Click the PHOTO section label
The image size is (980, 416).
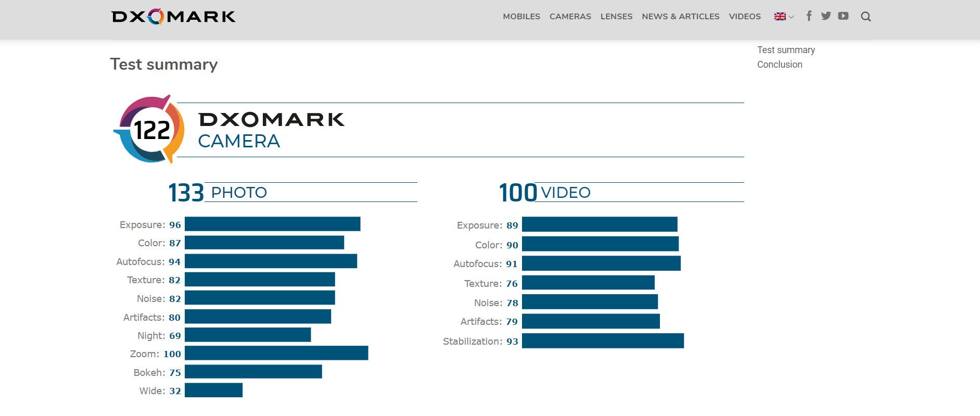coord(239,193)
